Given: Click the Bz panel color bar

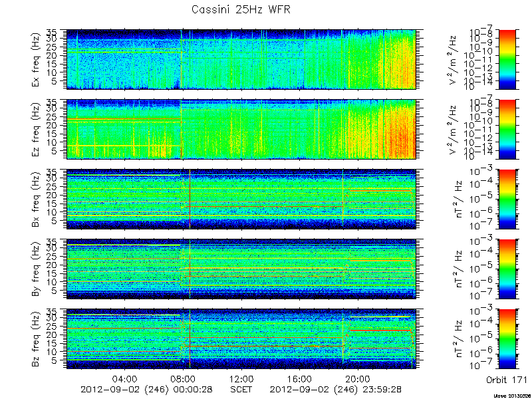Looking at the screenshot, I should click(x=507, y=339).
